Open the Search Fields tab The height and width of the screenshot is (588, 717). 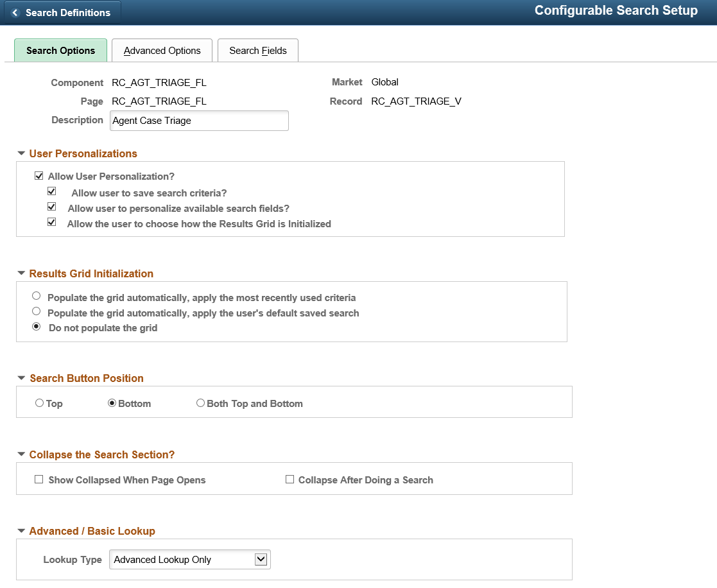(257, 51)
